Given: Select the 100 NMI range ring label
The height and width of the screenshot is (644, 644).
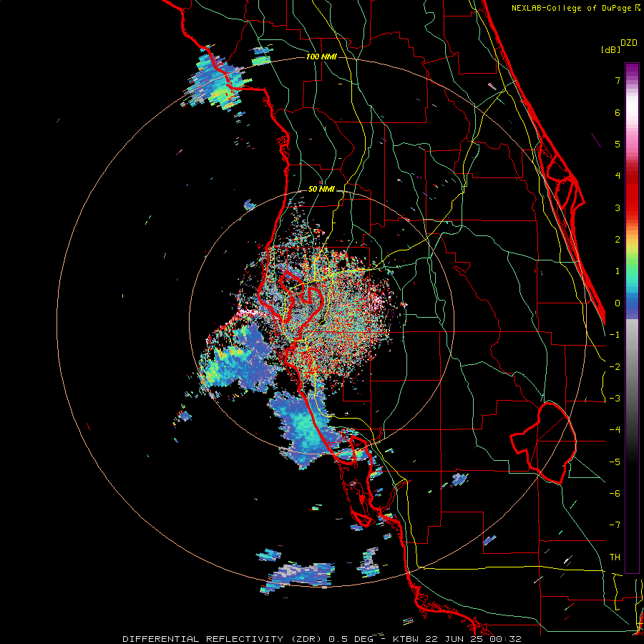Looking at the screenshot, I should click(321, 57).
